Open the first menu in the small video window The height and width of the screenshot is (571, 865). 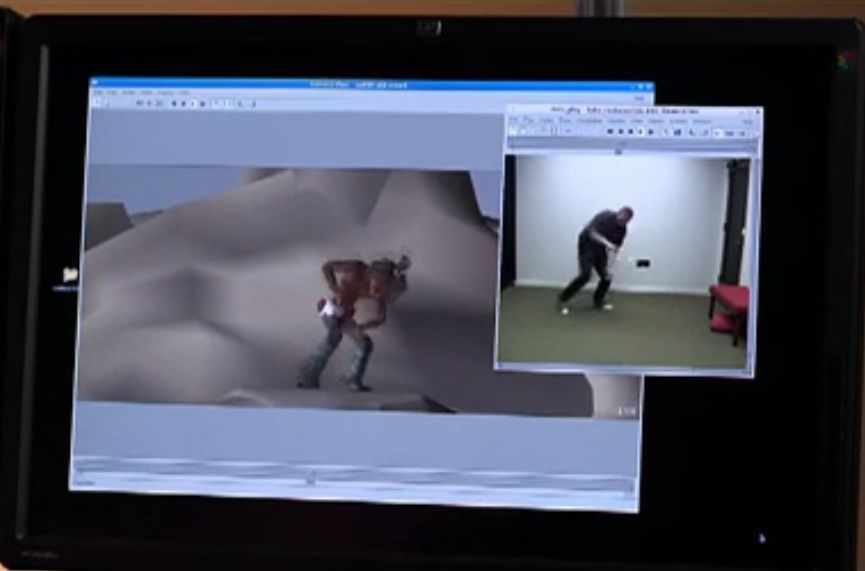515,121
